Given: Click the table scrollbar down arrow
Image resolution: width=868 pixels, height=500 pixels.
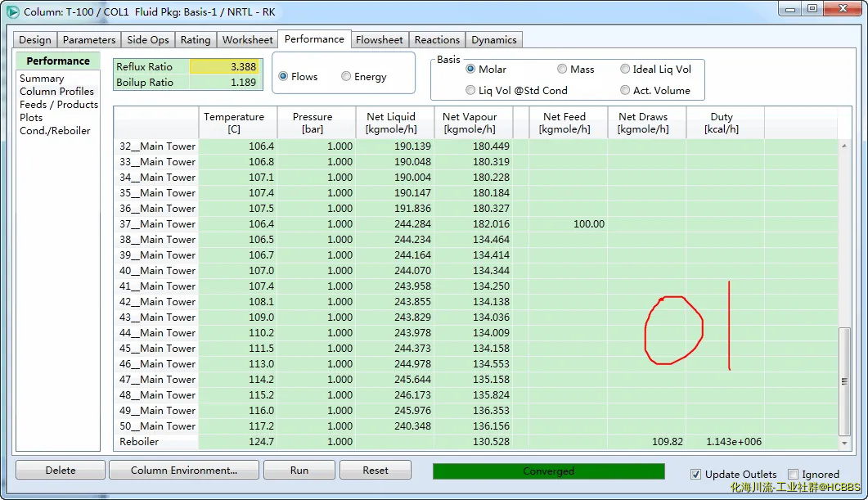Looking at the screenshot, I should [x=844, y=443].
